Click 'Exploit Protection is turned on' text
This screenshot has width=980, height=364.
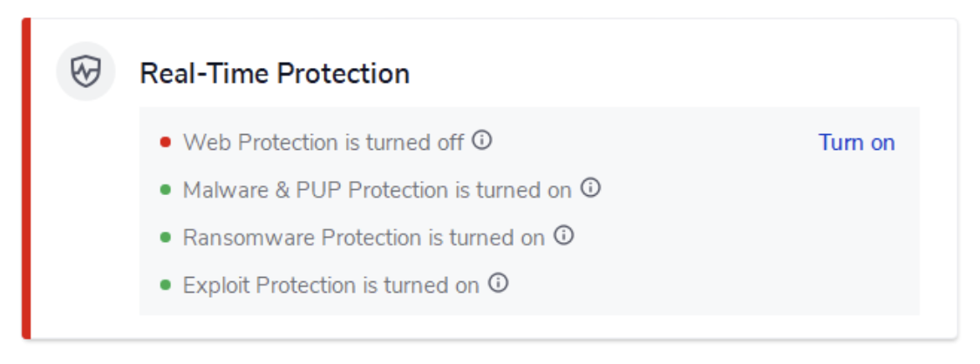click(330, 286)
